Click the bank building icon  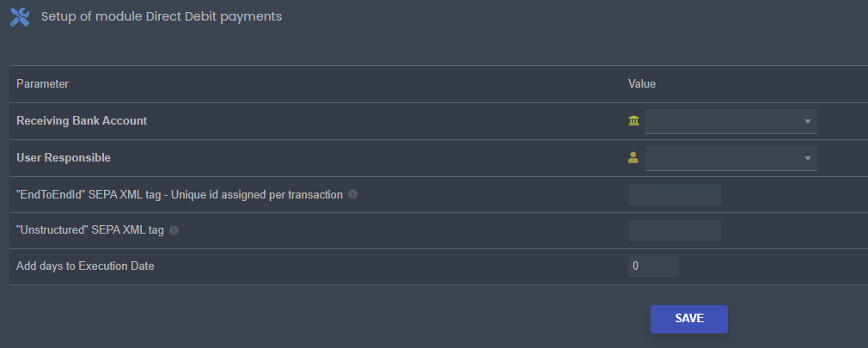coord(634,121)
